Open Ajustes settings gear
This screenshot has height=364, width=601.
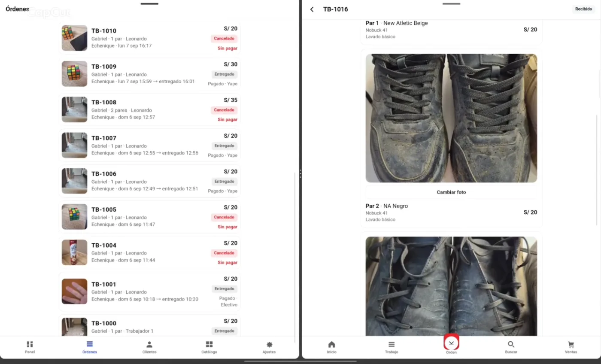269,344
